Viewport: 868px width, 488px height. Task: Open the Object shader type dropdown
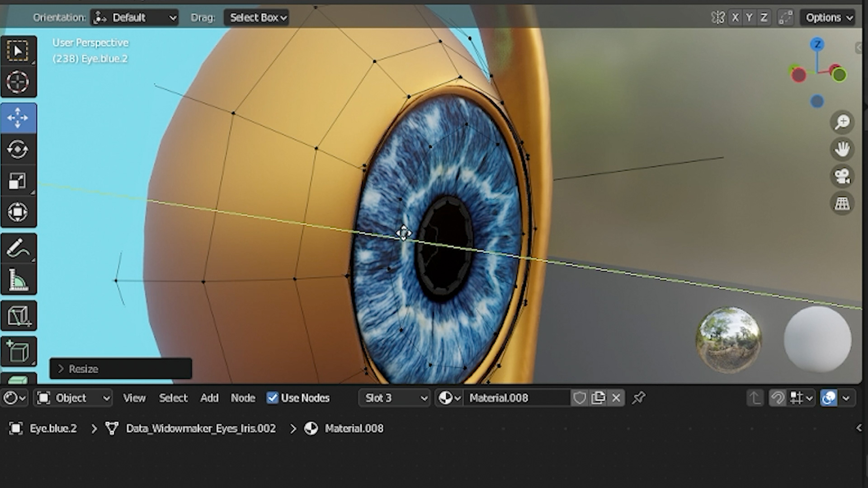73,398
